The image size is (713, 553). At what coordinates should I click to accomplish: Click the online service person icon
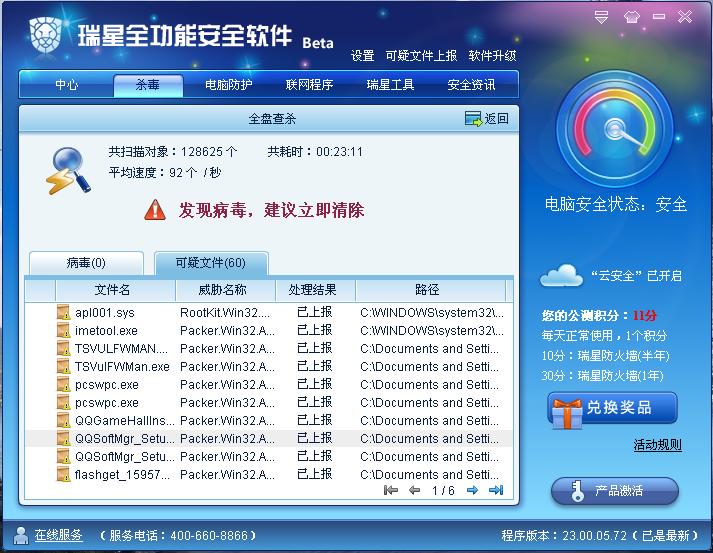21,535
